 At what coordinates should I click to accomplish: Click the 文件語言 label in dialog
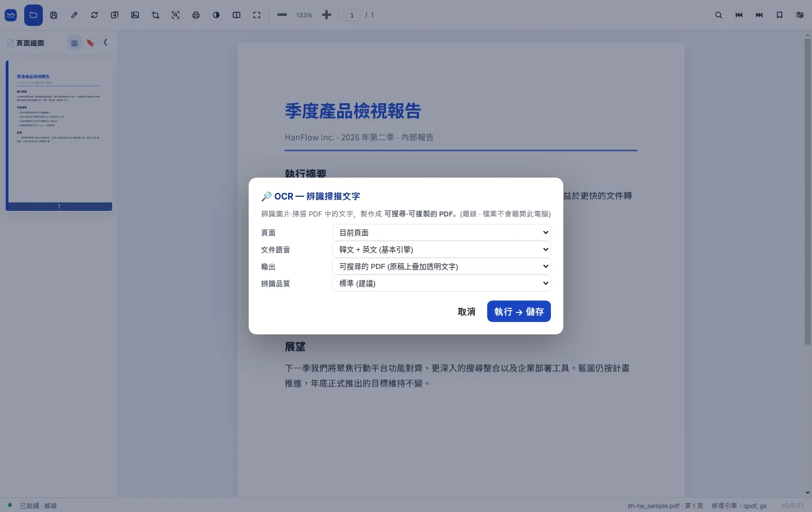[x=276, y=249]
